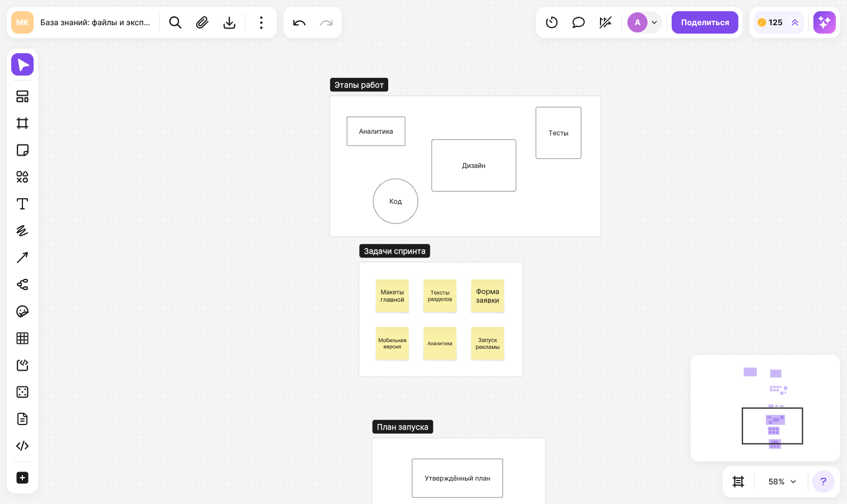
Task: Open the dice icon tool
Action: [x=22, y=392]
